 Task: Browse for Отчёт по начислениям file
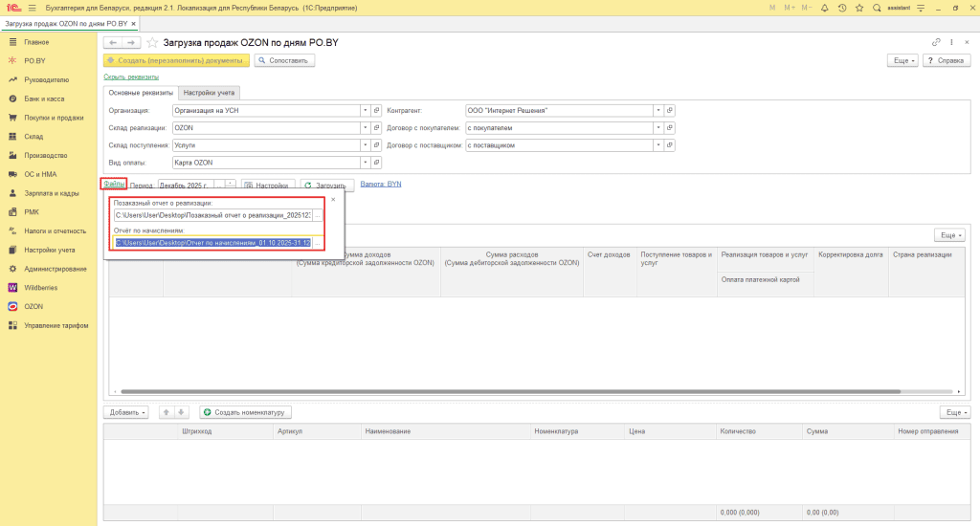(318, 242)
